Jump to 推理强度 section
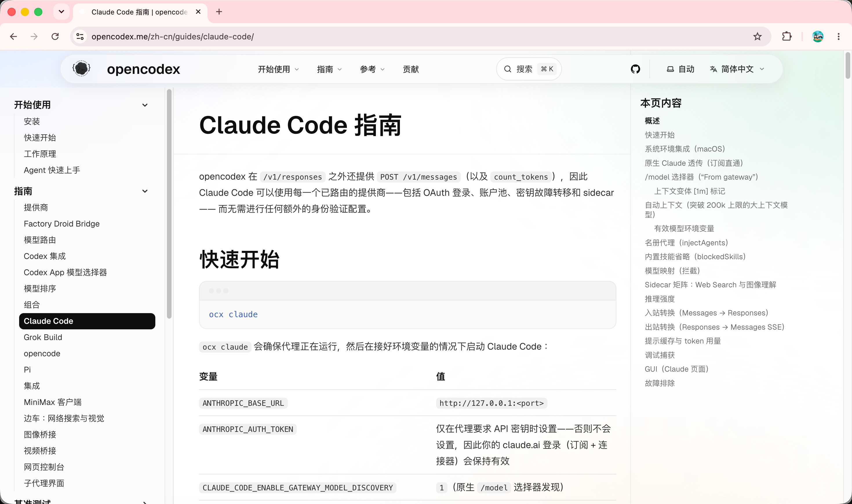Viewport: 852px width, 504px height. tap(659, 299)
